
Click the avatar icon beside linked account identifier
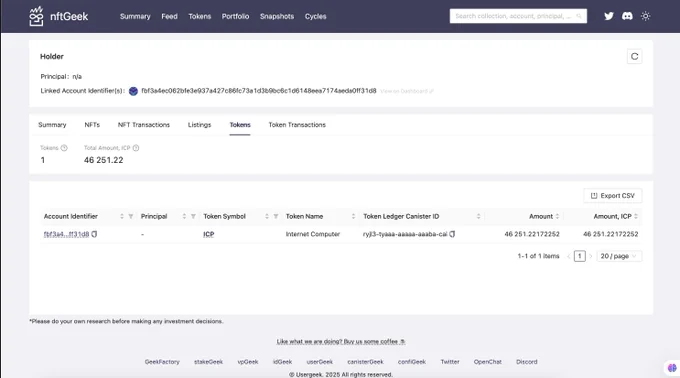coord(133,91)
